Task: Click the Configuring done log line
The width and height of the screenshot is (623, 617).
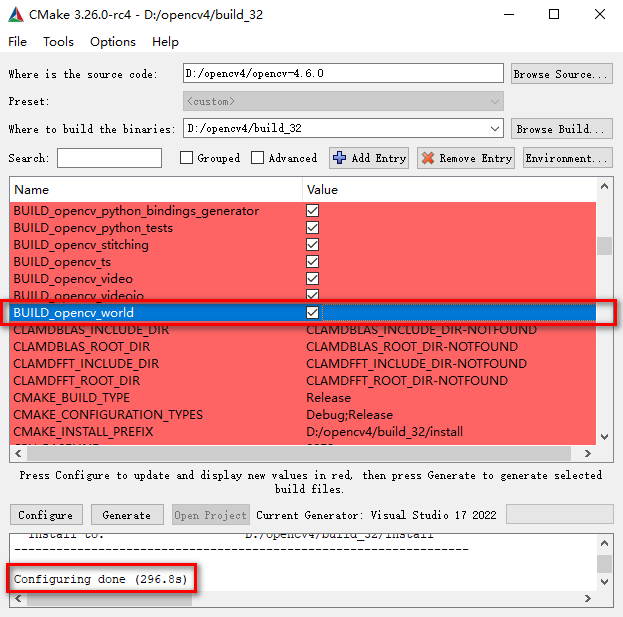Action: [101, 579]
